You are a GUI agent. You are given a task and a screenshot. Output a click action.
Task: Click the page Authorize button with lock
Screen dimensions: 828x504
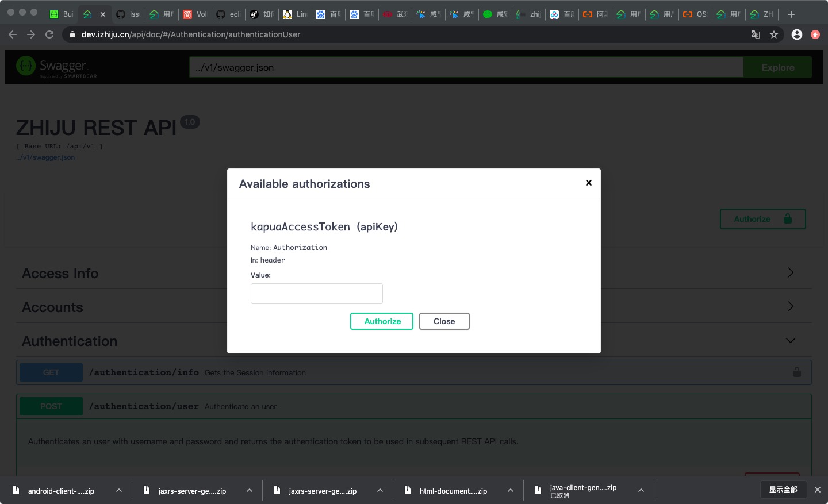click(762, 219)
